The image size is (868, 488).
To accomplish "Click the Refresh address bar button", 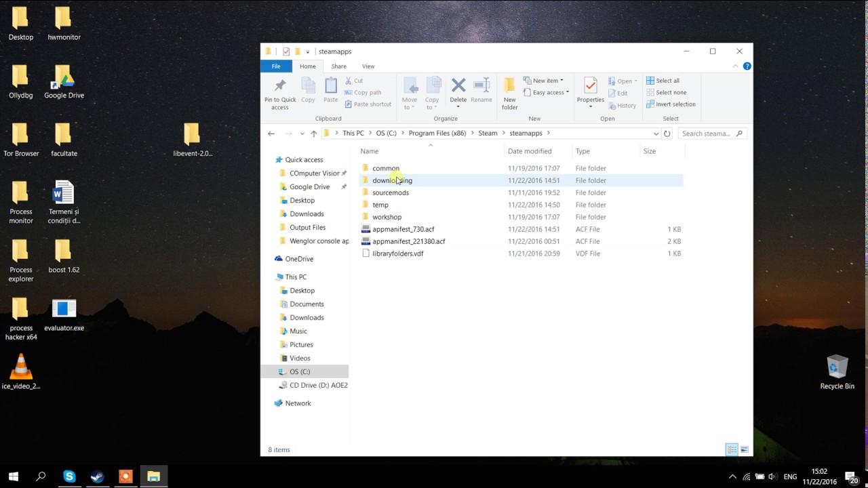I will pyautogui.click(x=667, y=134).
